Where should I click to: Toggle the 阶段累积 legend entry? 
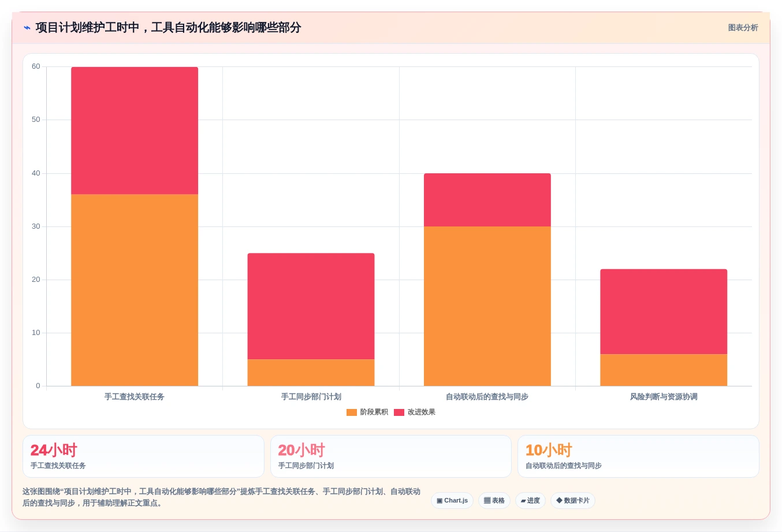pos(367,412)
